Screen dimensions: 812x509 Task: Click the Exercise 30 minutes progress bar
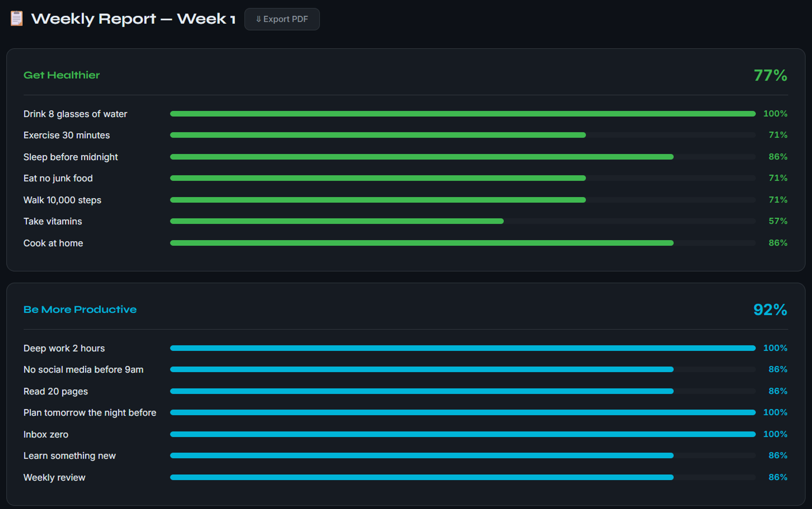pyautogui.click(x=463, y=135)
